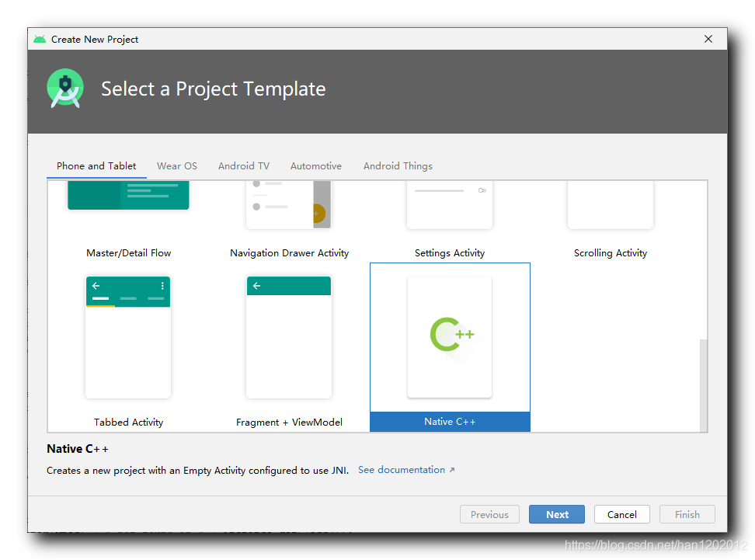Viewport: 755px width, 560px height.
Task: Pick the Master/Detail Flow template preview
Action: point(128,195)
